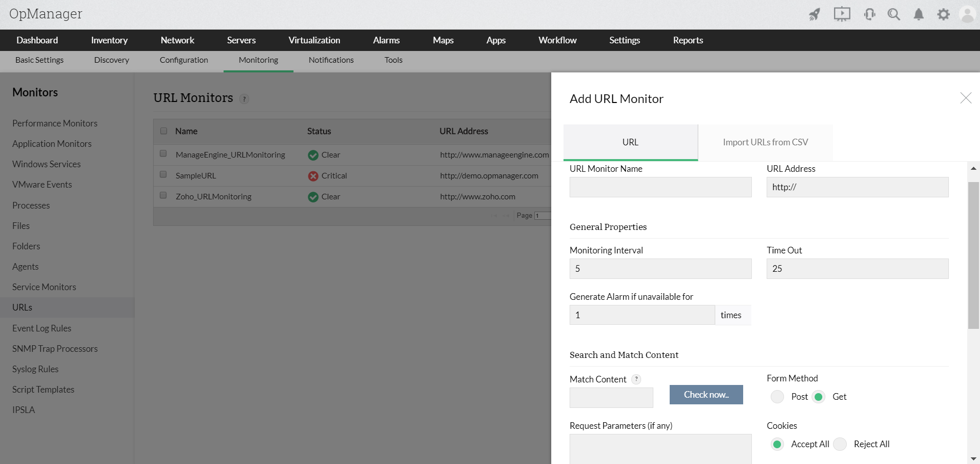
Task: Open the user profile avatar
Action: (x=967, y=14)
